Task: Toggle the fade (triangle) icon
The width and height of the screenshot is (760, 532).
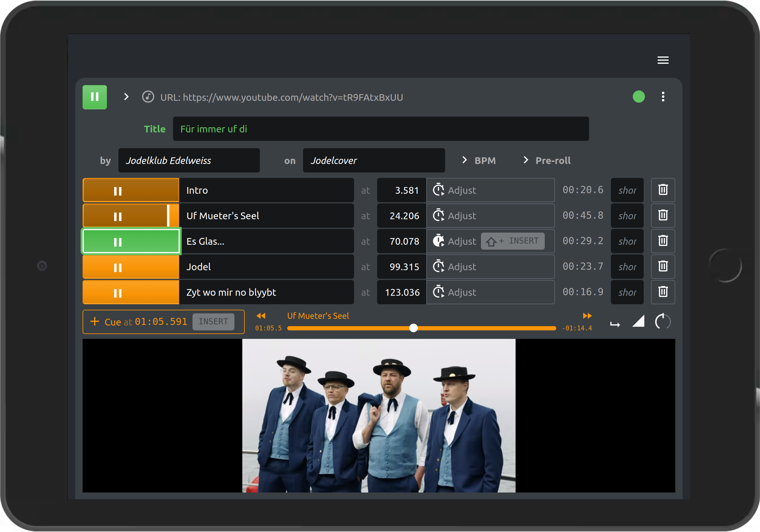Action: click(x=639, y=322)
